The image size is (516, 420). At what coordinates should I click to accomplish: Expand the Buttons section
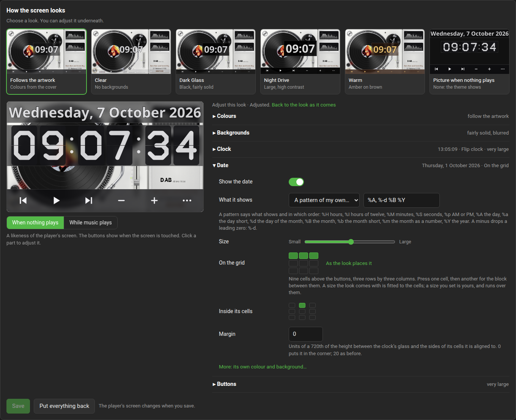point(360,384)
